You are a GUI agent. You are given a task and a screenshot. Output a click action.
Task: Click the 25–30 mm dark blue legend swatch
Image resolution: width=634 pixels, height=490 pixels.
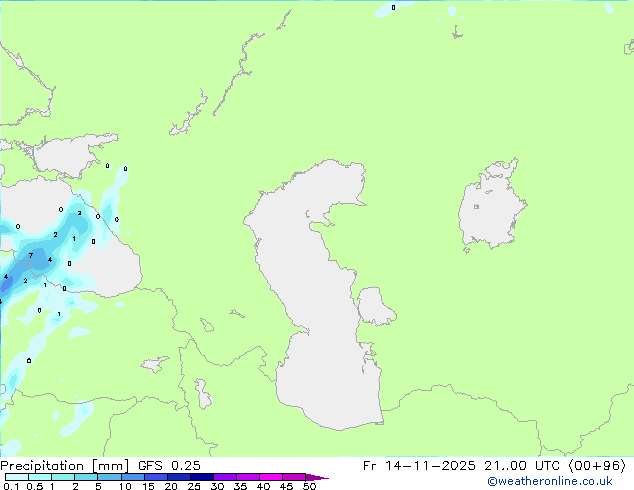201,477
